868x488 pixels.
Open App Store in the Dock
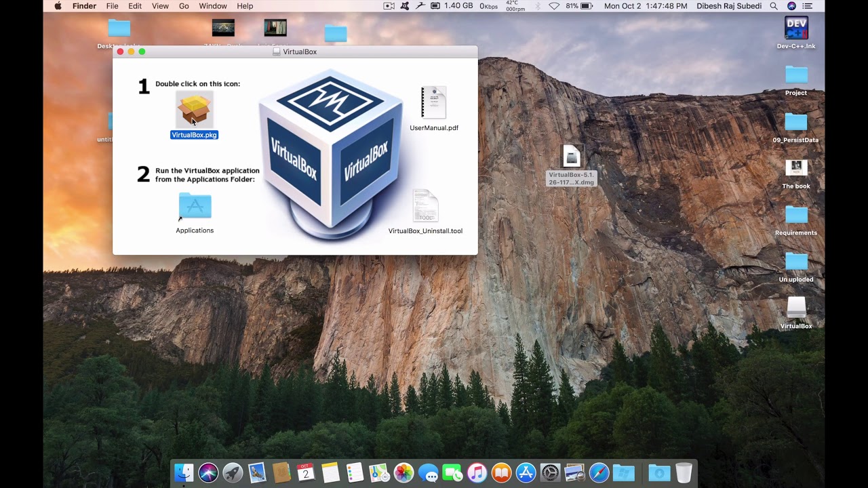pyautogui.click(x=526, y=472)
